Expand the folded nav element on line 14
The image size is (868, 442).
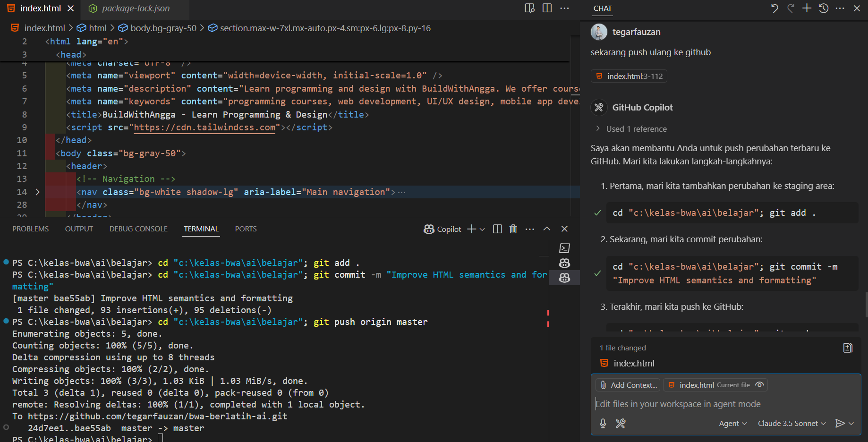[38, 192]
